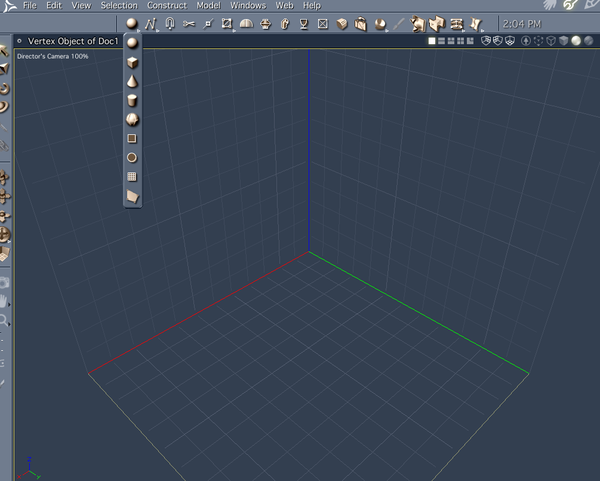
Task: Toggle the third working-box plane icon
Action: pos(510,41)
